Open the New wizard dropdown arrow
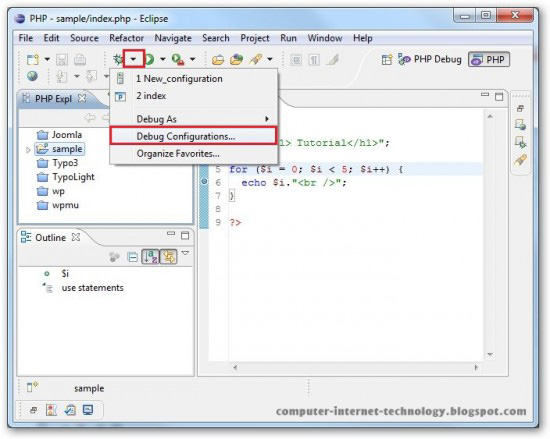The image size is (550, 439). coord(47,59)
